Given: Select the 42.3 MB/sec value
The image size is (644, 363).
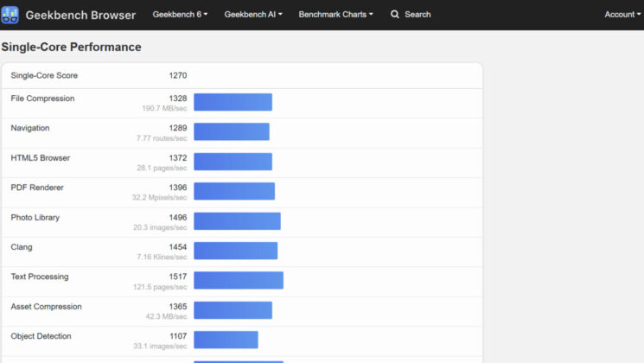Looking at the screenshot, I should (x=166, y=316).
